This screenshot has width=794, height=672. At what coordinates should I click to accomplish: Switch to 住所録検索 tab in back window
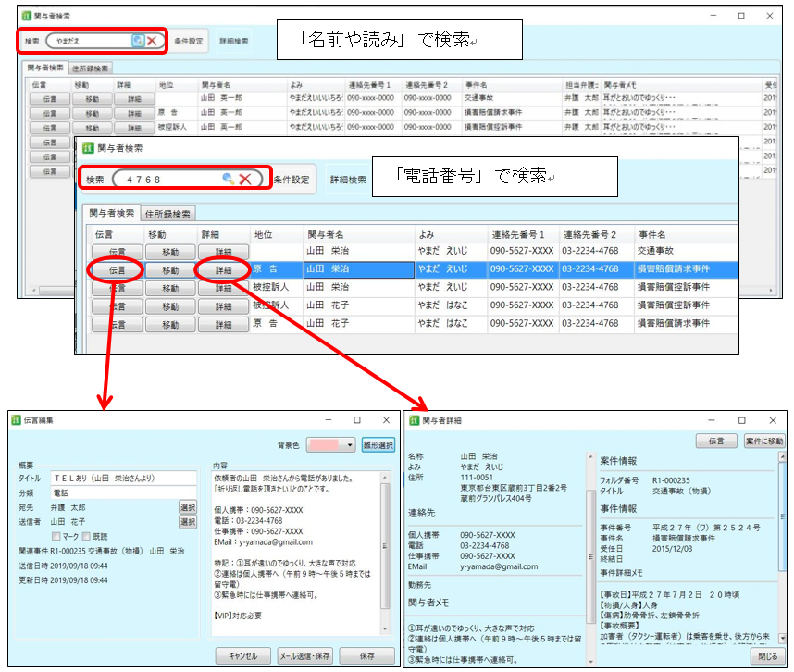(90, 68)
